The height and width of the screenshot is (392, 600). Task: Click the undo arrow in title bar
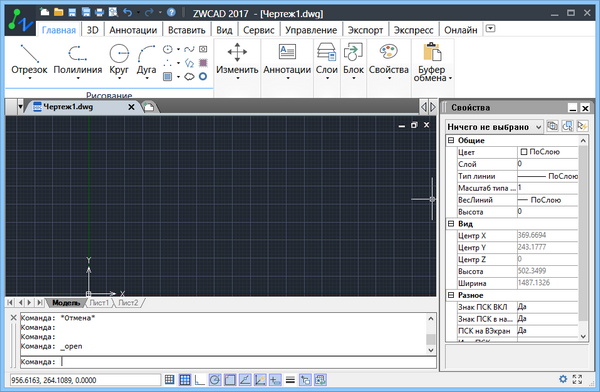(x=127, y=13)
